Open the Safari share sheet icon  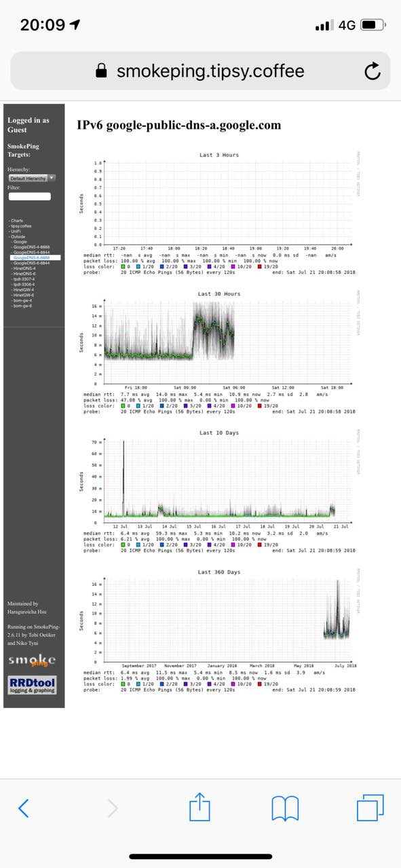tap(200, 806)
